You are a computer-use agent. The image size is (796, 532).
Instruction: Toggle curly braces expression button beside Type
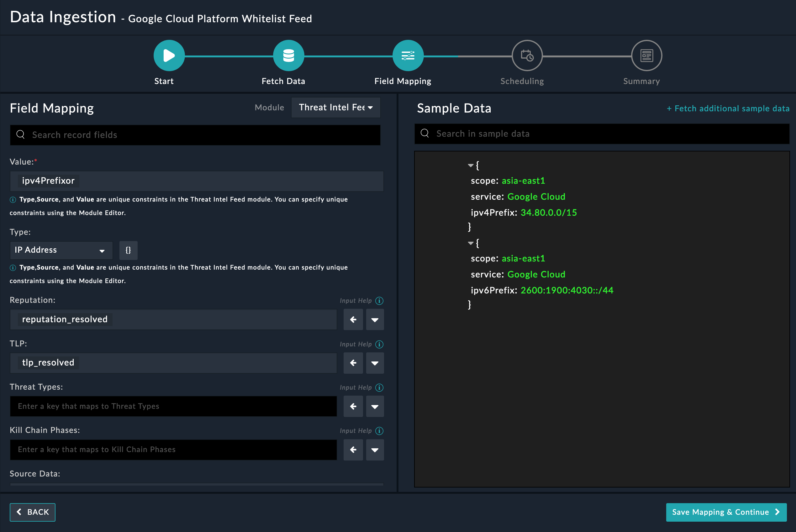[128, 250]
